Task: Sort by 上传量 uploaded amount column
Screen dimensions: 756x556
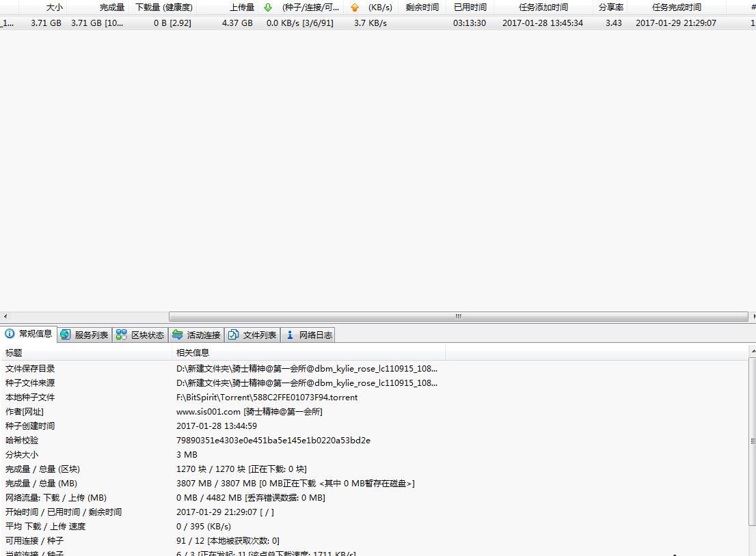Action: (x=241, y=8)
